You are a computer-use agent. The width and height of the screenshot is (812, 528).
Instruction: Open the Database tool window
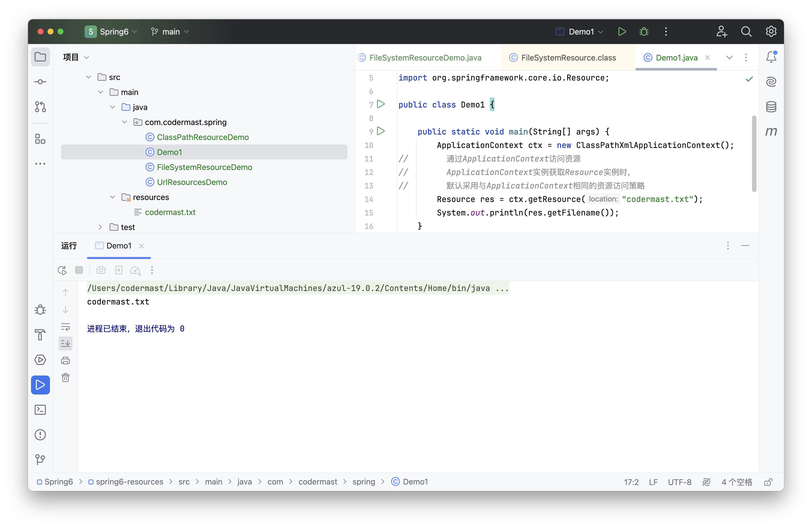[771, 107]
